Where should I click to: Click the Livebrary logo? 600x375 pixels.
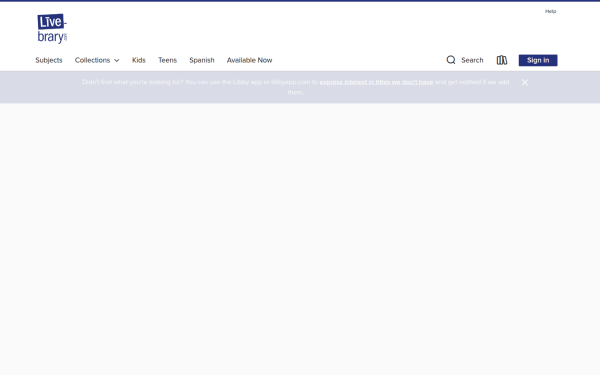52,29
